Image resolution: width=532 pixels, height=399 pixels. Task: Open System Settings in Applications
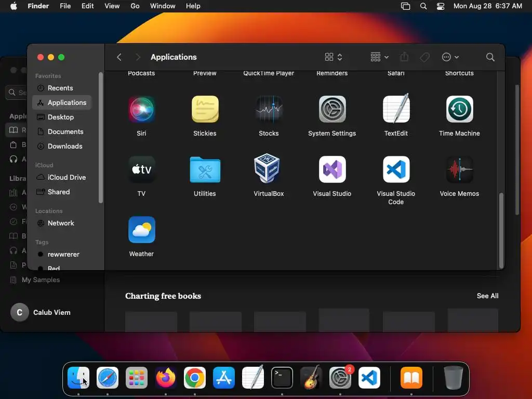[332, 109]
